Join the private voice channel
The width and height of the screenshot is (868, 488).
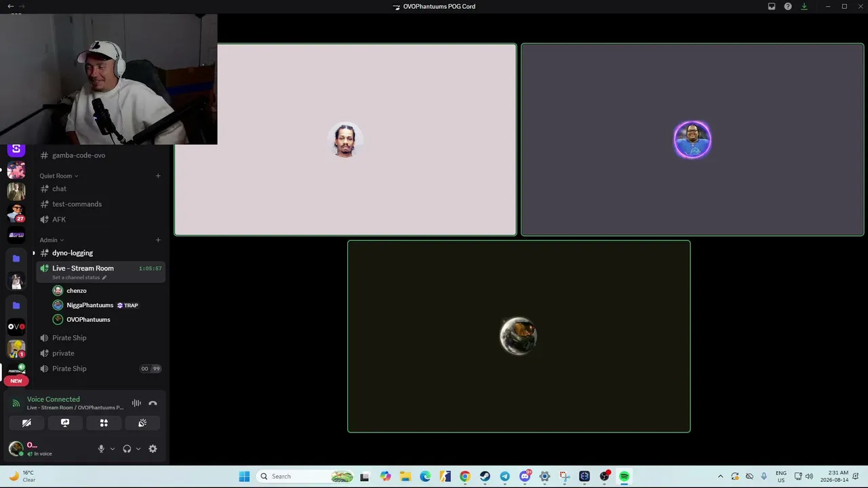(100, 353)
